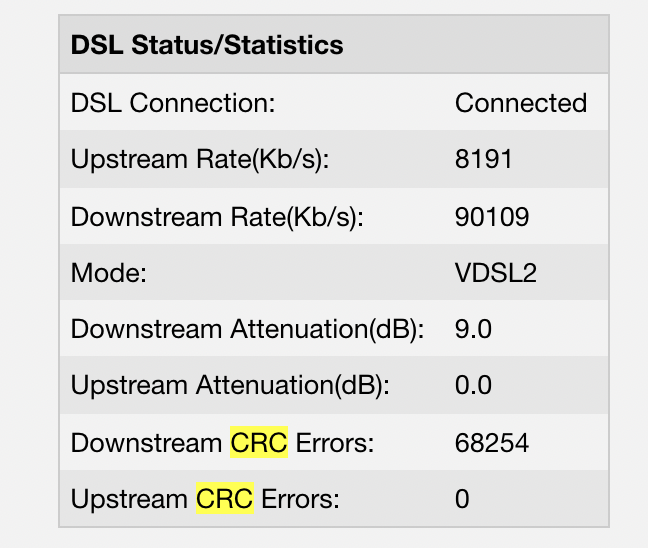Viewport: 648px width, 548px height.
Task: Click highlighted CRC in Downstream CRC Errors
Action: 259,443
